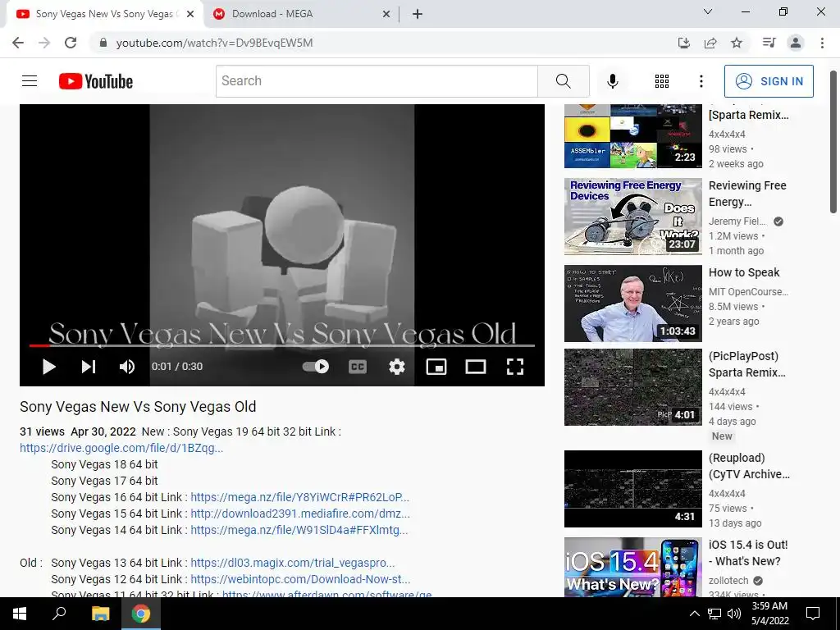Open browser media controls

click(769, 43)
